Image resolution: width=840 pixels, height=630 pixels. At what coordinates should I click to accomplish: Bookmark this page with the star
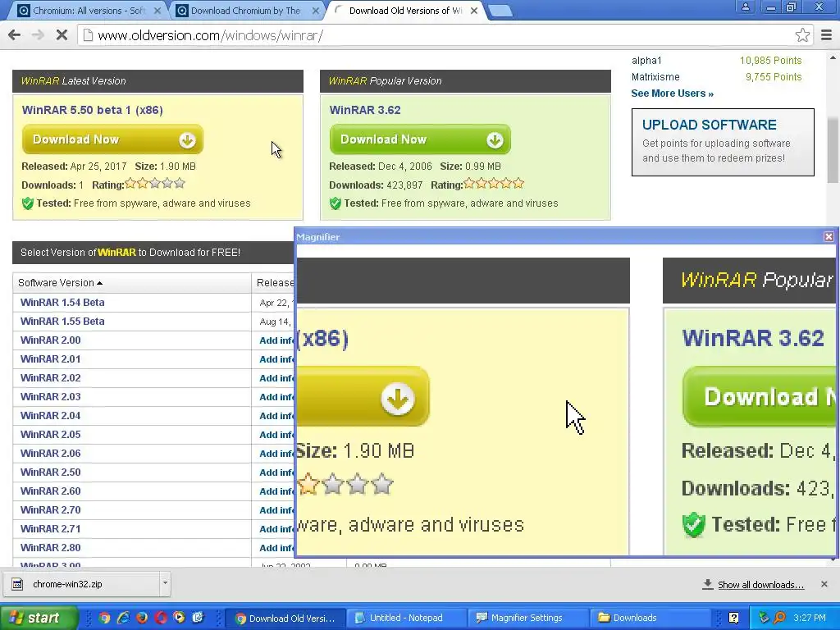pyautogui.click(x=802, y=35)
